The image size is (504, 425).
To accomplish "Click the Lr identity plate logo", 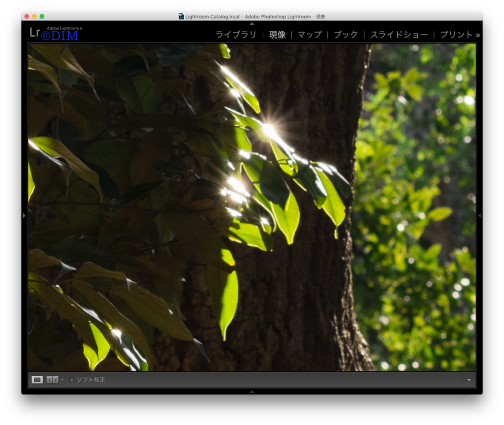I will (x=35, y=32).
